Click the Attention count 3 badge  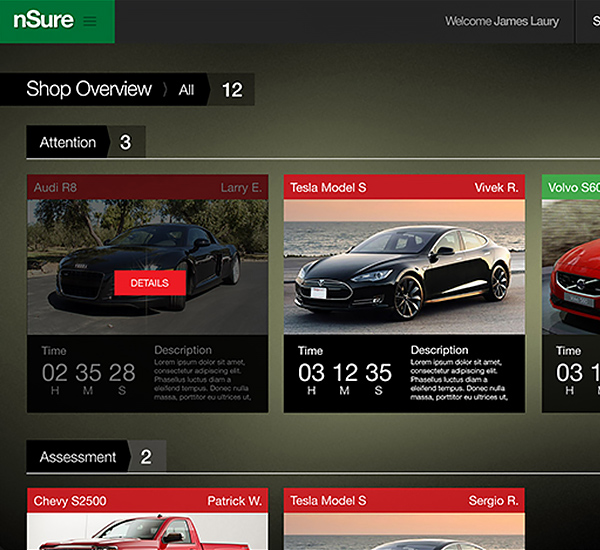[x=126, y=142]
